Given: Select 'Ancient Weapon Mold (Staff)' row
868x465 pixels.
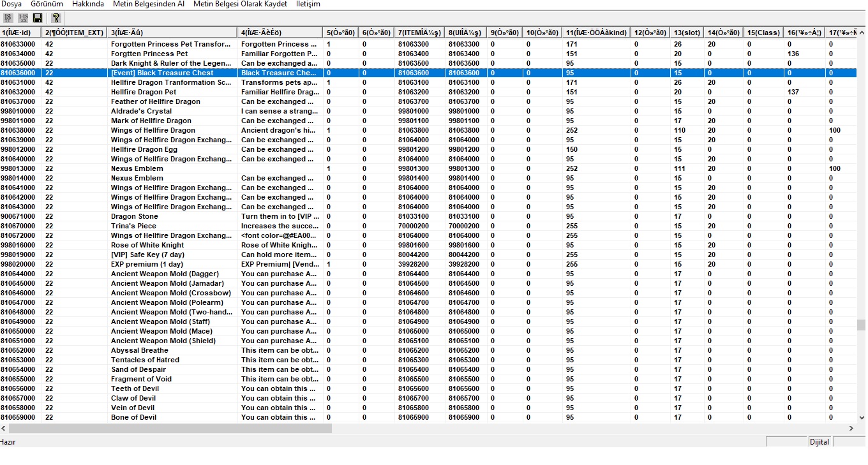Looking at the screenshot, I should tap(428, 321).
